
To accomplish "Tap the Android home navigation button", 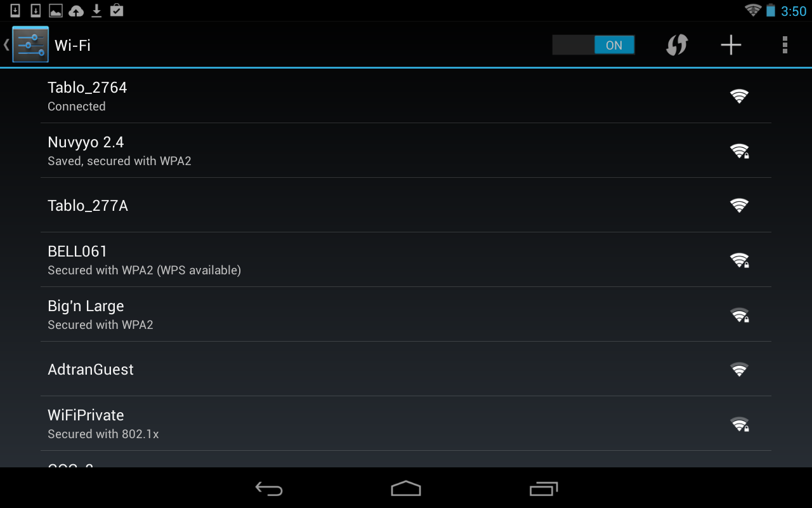I will click(x=406, y=488).
